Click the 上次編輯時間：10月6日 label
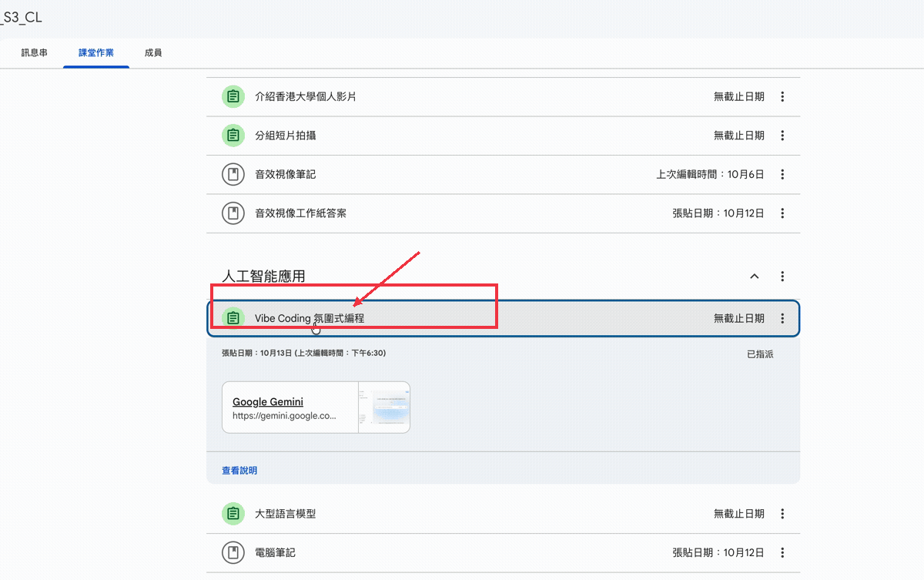 point(710,175)
